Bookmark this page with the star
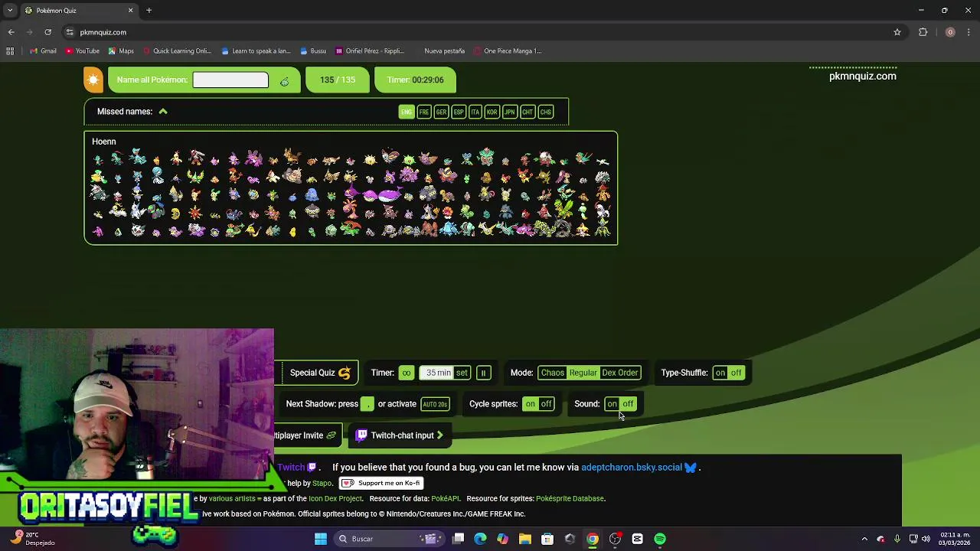This screenshot has width=980, height=551. (897, 32)
